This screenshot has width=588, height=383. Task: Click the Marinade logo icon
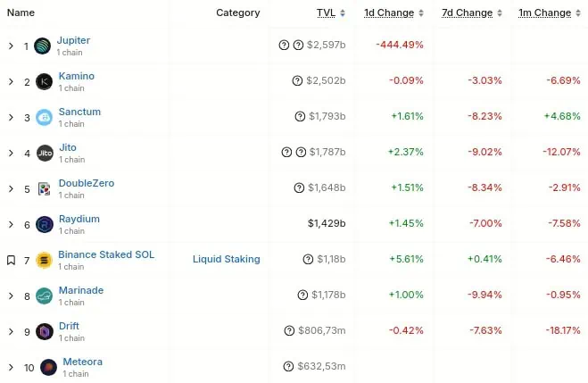pos(45,296)
